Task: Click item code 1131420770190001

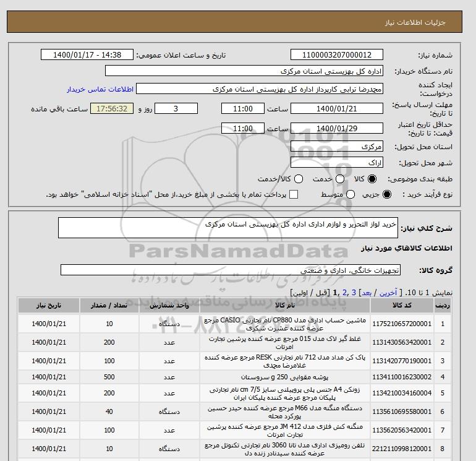Action: tap(402, 361)
